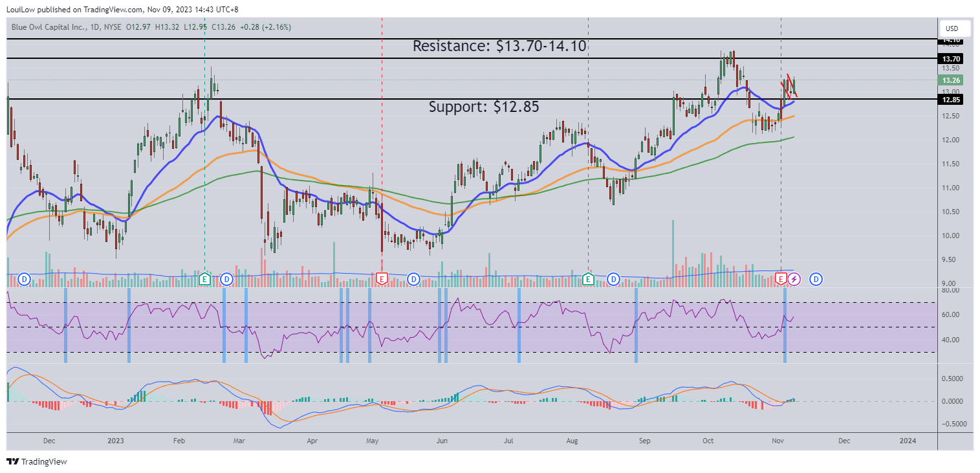Open the red earnings marker in early May
Screen dimensions: 980x473
(382, 279)
